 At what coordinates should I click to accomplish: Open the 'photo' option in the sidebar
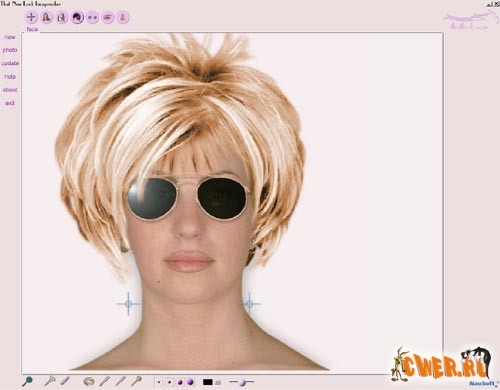10,50
